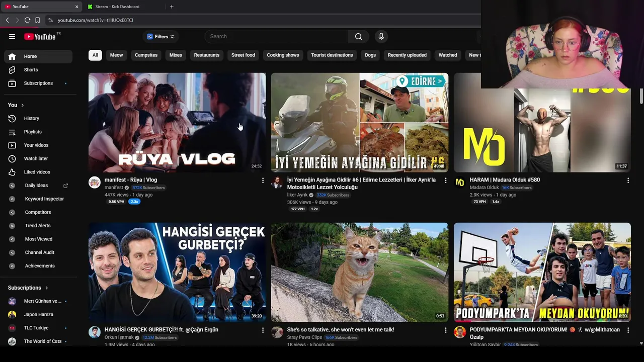The width and height of the screenshot is (644, 362).
Task: Select the Dogs filter chip
Action: point(370,55)
